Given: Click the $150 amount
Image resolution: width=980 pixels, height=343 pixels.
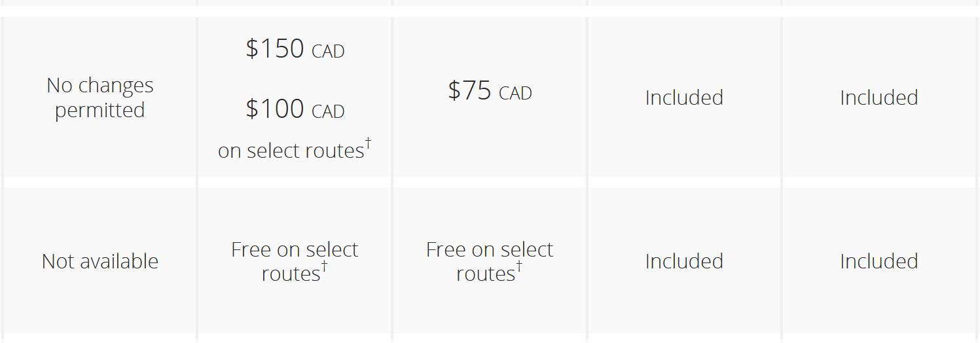Looking at the screenshot, I should [275, 49].
